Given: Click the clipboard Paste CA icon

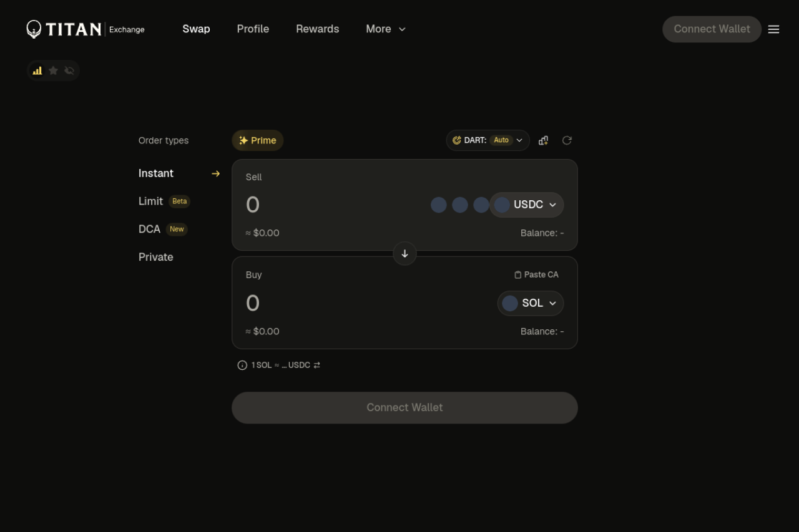Looking at the screenshot, I should click(517, 274).
